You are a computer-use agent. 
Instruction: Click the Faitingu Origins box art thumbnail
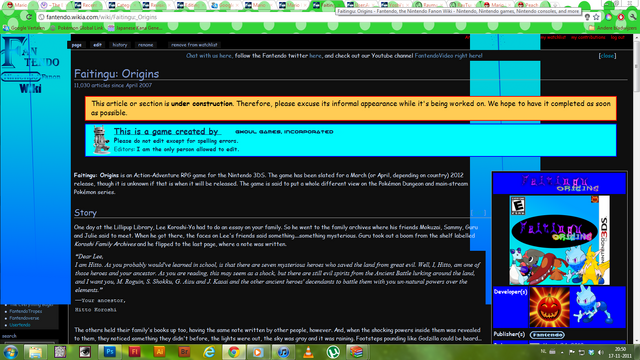[559, 240]
